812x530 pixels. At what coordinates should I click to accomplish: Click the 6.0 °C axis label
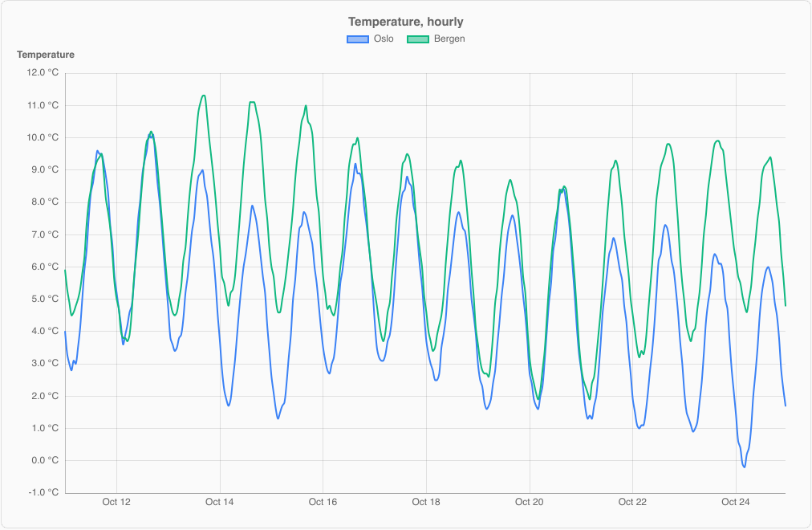45,267
